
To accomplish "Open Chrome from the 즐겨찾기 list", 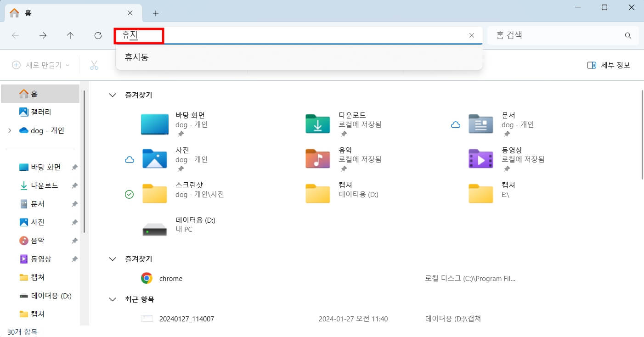I will (170, 278).
